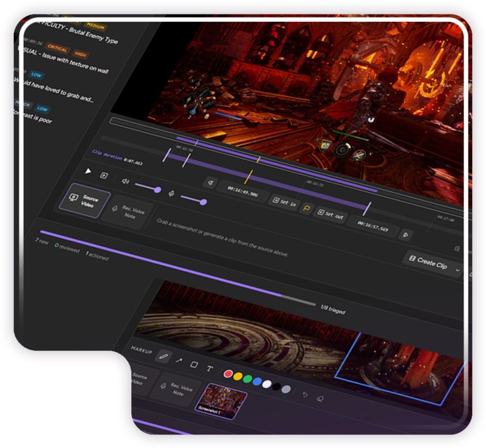486x448 pixels.
Task: Click the Set out button
Action: pyautogui.click(x=330, y=214)
